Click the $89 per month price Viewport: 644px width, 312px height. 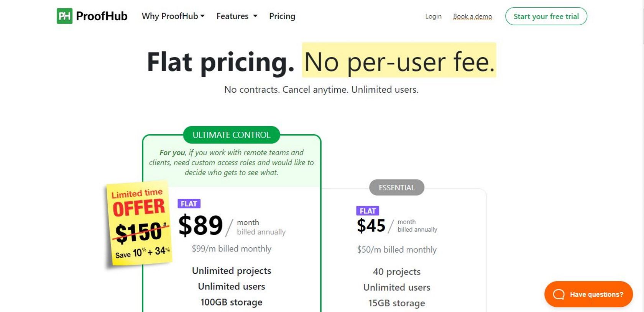pos(201,225)
